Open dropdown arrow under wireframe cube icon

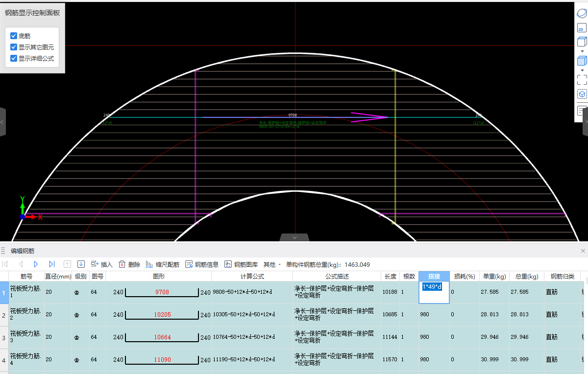[582, 51]
